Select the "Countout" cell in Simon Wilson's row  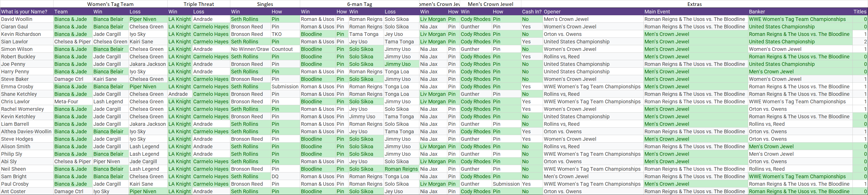point(282,49)
